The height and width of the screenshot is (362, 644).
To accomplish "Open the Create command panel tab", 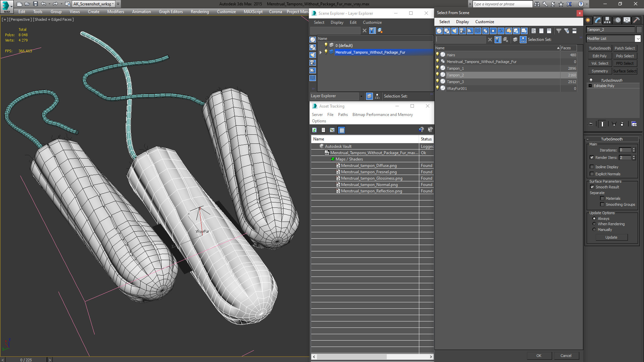I will (x=588, y=20).
